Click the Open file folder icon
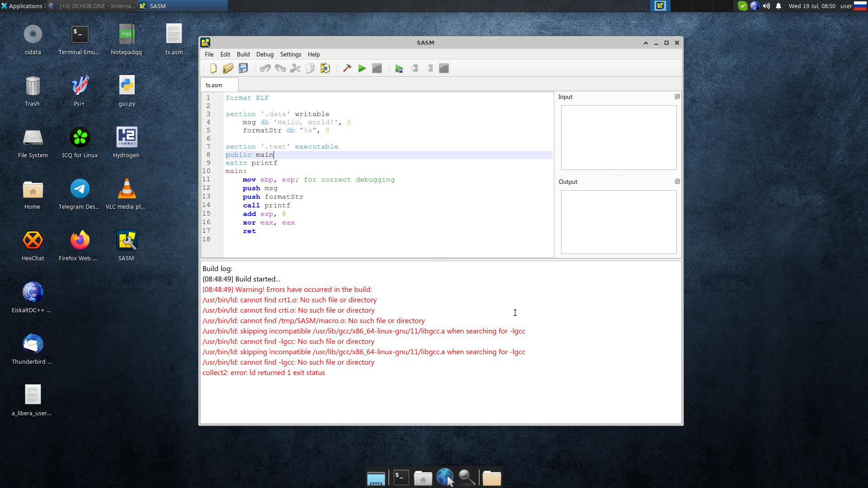 228,68
